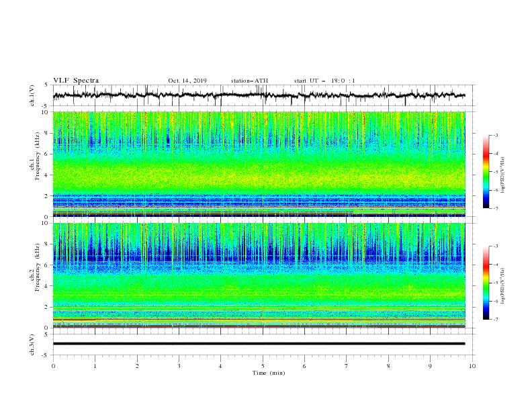
Task: Click the '-3' tick on the top colorbar
Action: 495,135
